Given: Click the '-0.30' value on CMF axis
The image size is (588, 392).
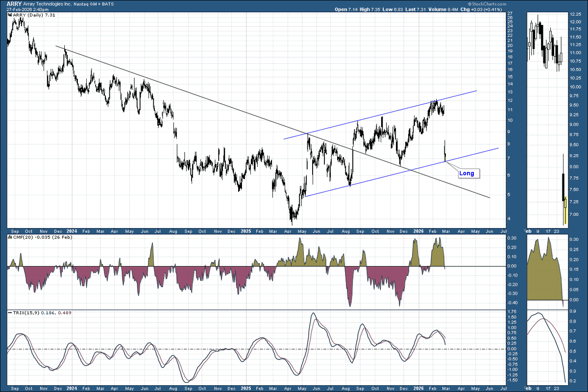Looking at the screenshot, I should click(x=512, y=294).
